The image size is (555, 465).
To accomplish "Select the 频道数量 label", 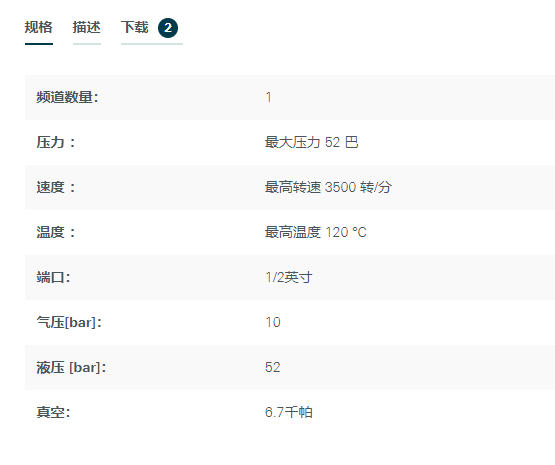I will pos(67,97).
